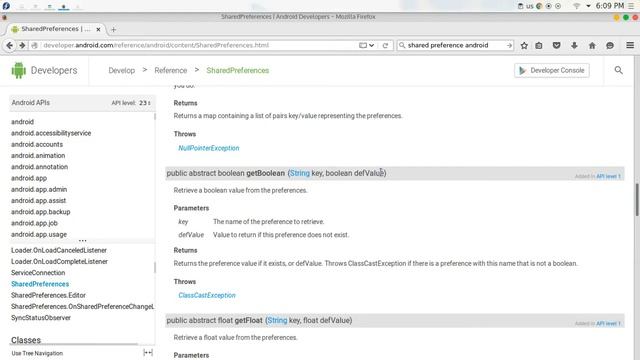Open android.app.admin package
640x360 pixels.
click(39, 189)
